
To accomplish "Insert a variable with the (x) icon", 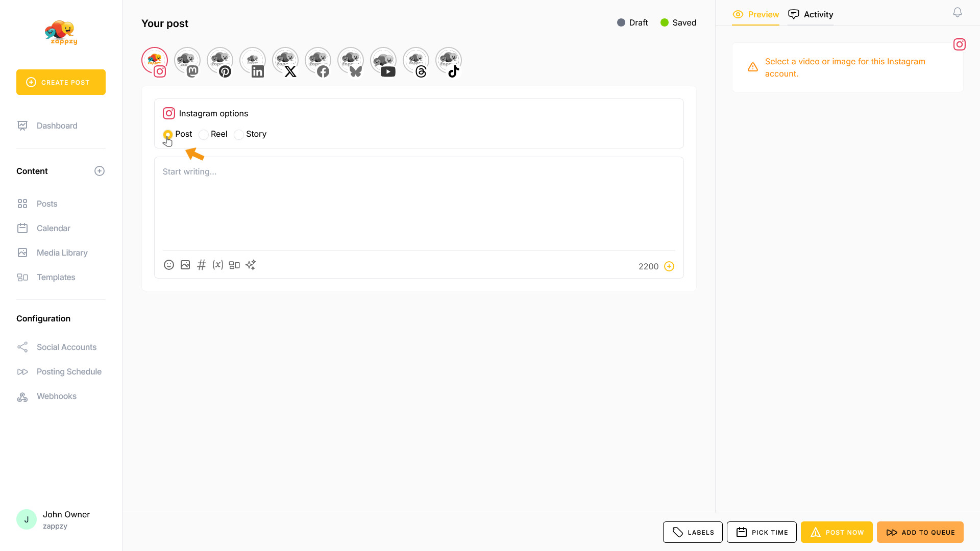I will point(218,265).
